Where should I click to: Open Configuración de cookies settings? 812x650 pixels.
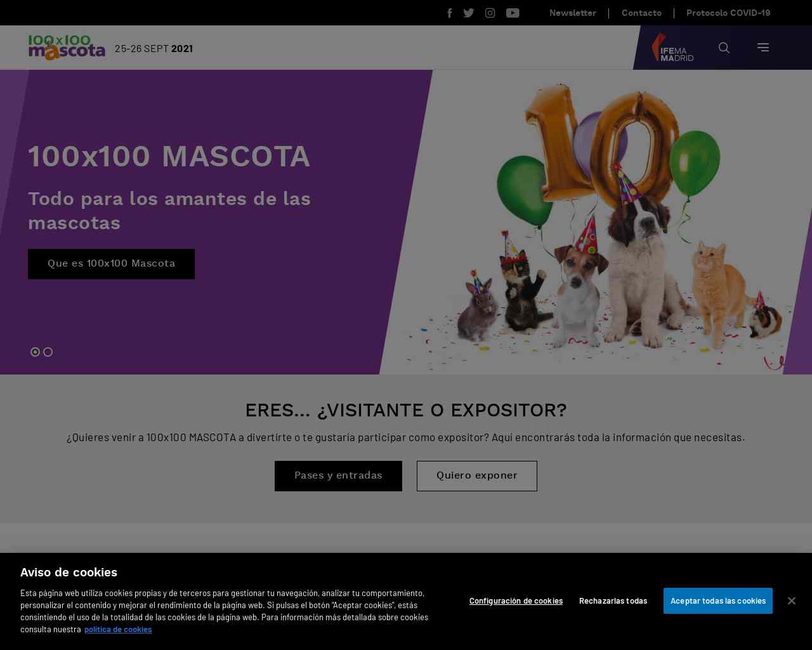point(516,600)
